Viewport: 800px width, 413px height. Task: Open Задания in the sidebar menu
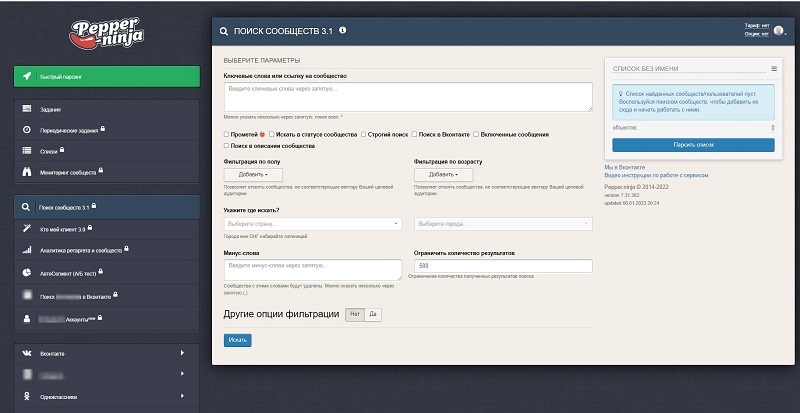(52, 109)
